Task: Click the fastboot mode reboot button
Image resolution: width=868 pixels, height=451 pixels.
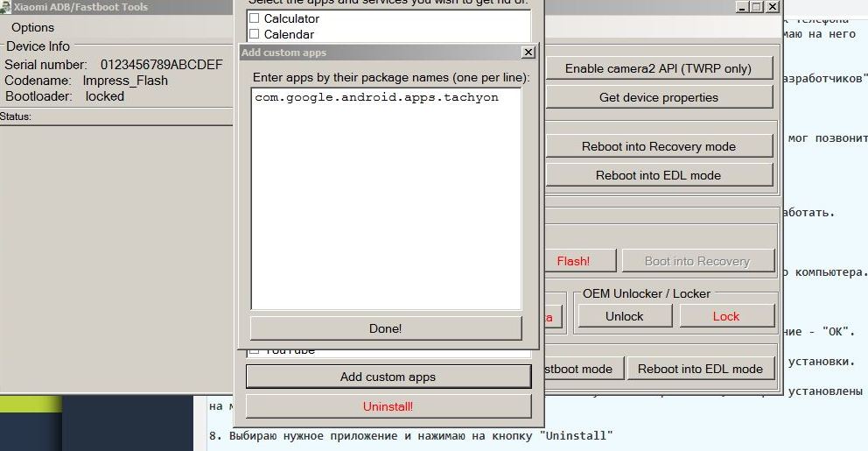Action: 584,369
